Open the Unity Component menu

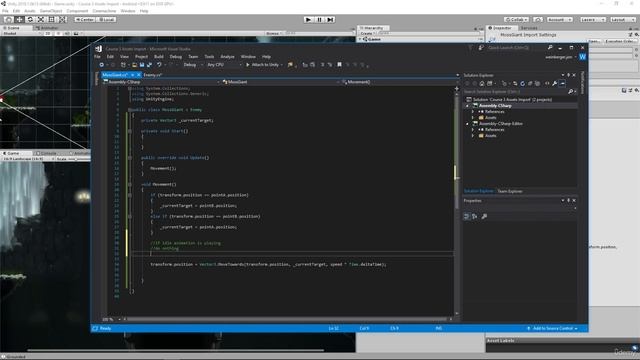77,11
